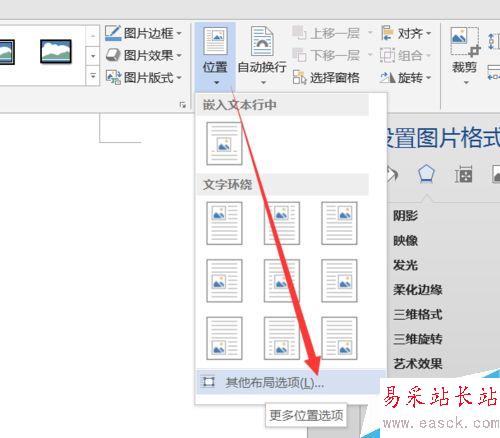Click the 裁剪 crop tool
This screenshot has width=500, height=438.
click(x=465, y=50)
